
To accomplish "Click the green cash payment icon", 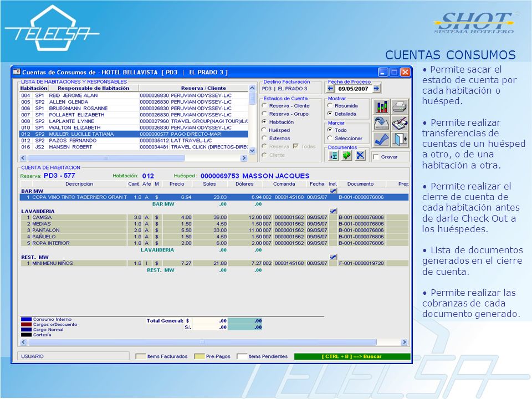I will click(347, 156).
